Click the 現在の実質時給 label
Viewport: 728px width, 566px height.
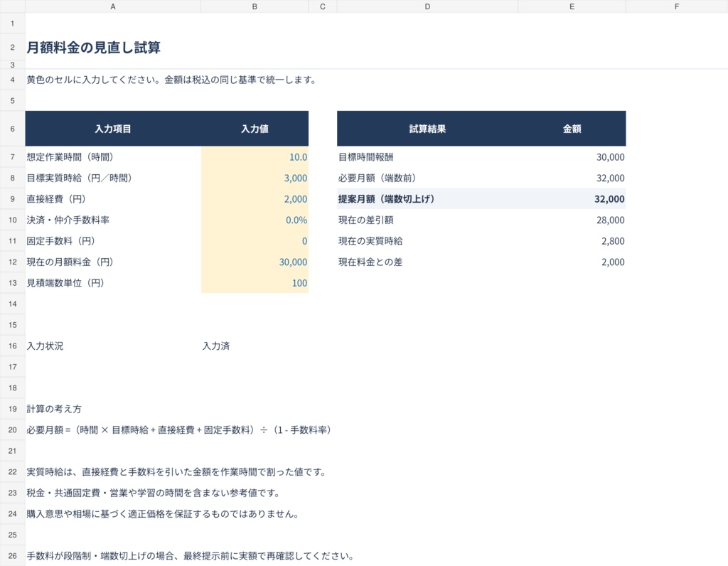tap(370, 241)
